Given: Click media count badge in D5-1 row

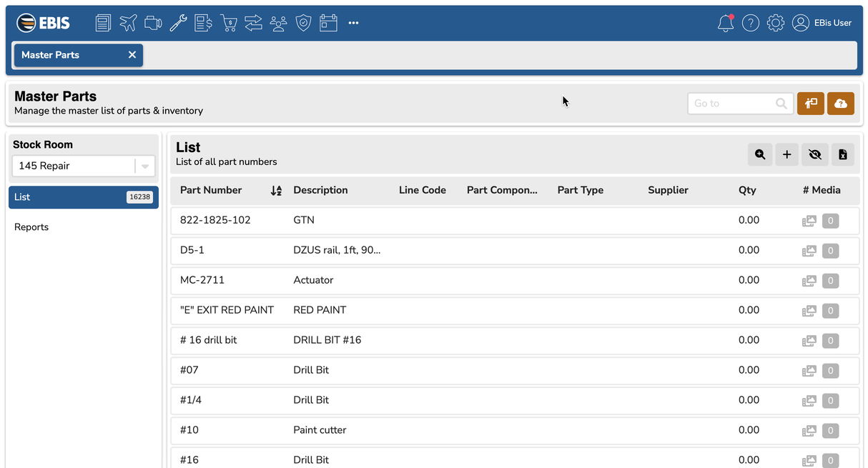Looking at the screenshot, I should pos(830,251).
